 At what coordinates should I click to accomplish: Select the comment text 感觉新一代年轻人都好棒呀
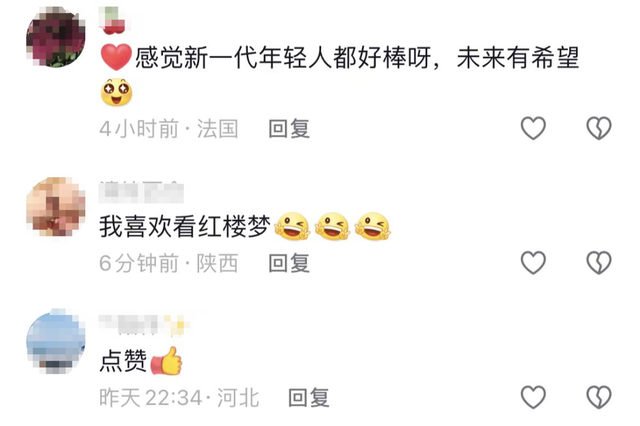283,58
